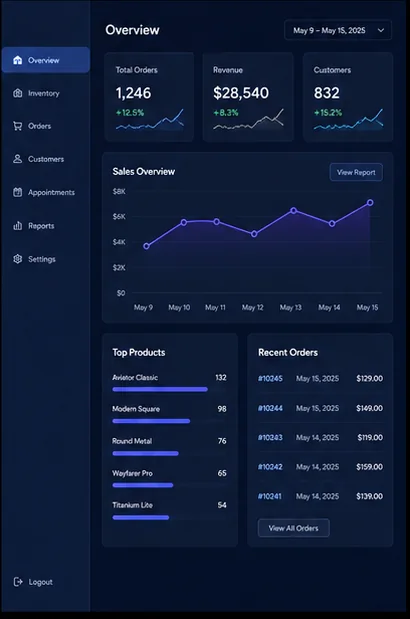Click the May 15 data point on sales chart
This screenshot has height=619, width=410.
point(370,203)
